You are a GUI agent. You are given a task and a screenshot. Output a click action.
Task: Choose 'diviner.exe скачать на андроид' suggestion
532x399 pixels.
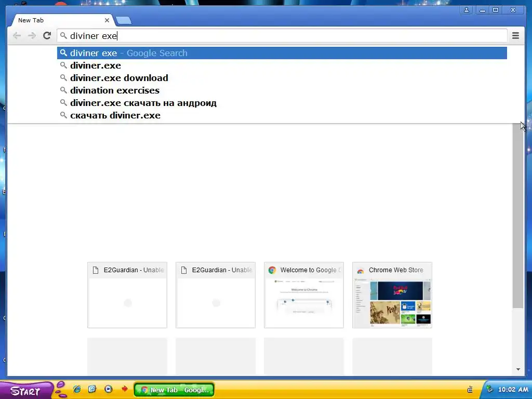282,103
